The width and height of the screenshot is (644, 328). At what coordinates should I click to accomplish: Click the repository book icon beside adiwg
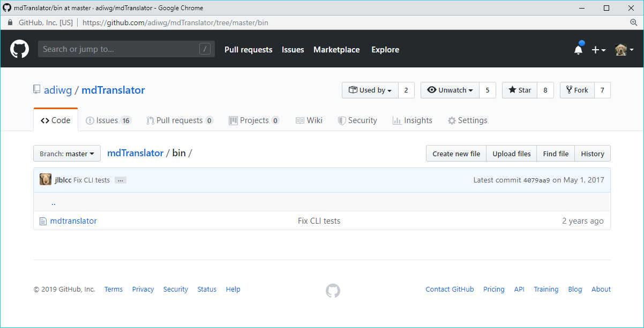click(x=36, y=90)
